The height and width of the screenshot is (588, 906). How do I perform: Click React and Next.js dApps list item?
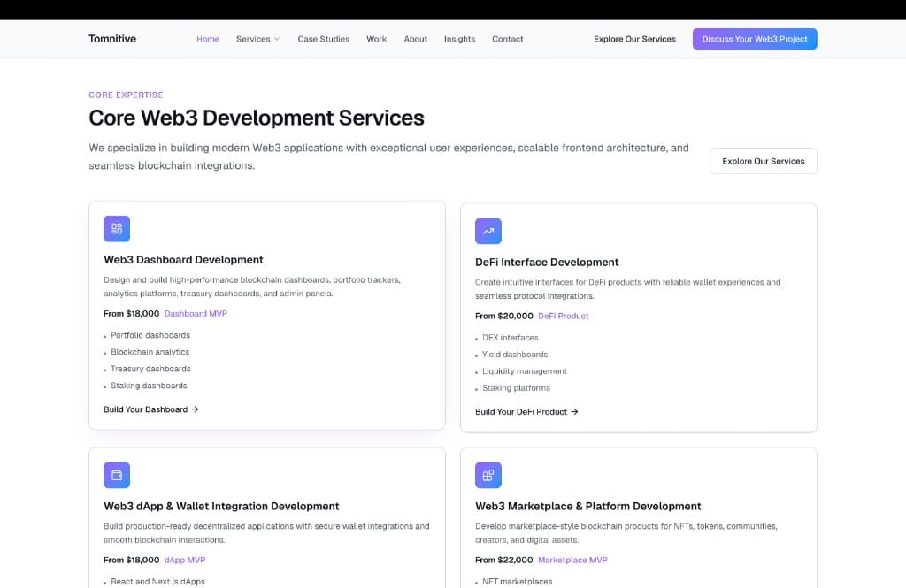157,582
